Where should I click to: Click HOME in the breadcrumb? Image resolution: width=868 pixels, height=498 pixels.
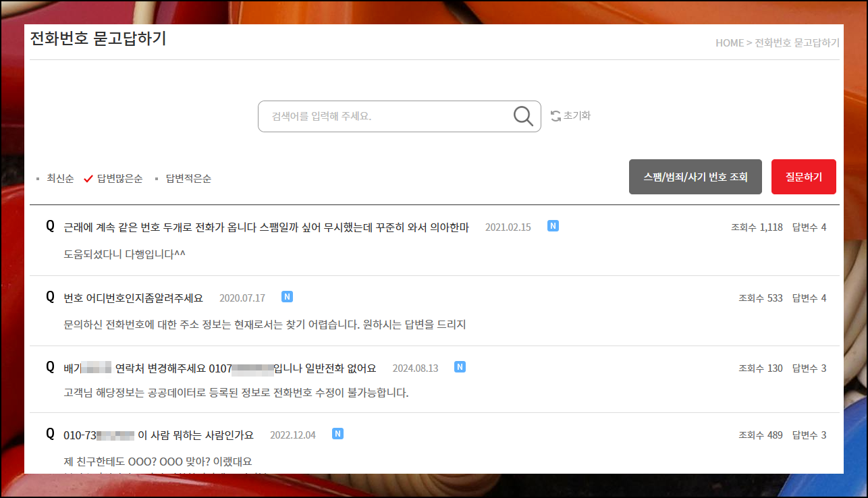[730, 43]
